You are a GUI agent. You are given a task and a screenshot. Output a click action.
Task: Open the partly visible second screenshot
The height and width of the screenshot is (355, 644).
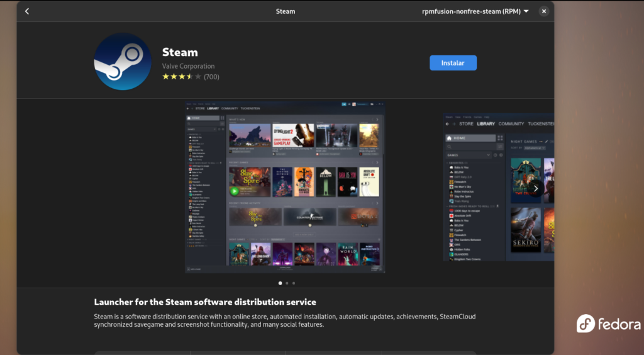499,187
